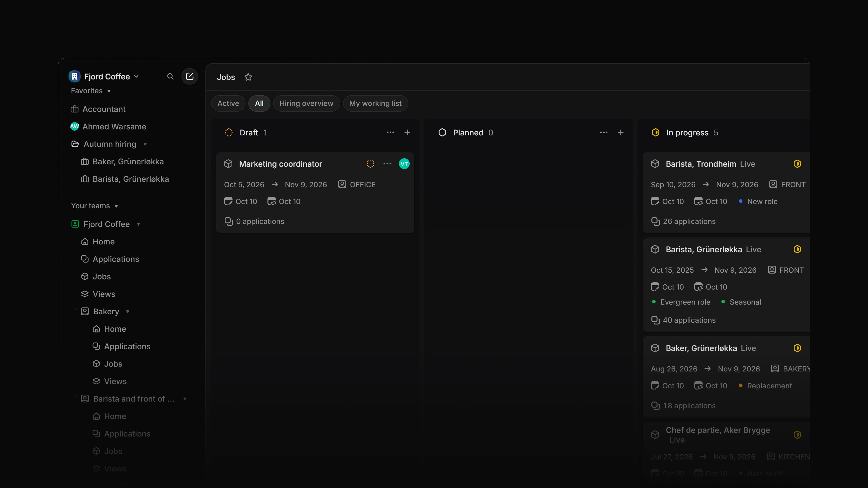Open Draft column more options
Viewport: 868px width, 488px height.
coord(390,133)
